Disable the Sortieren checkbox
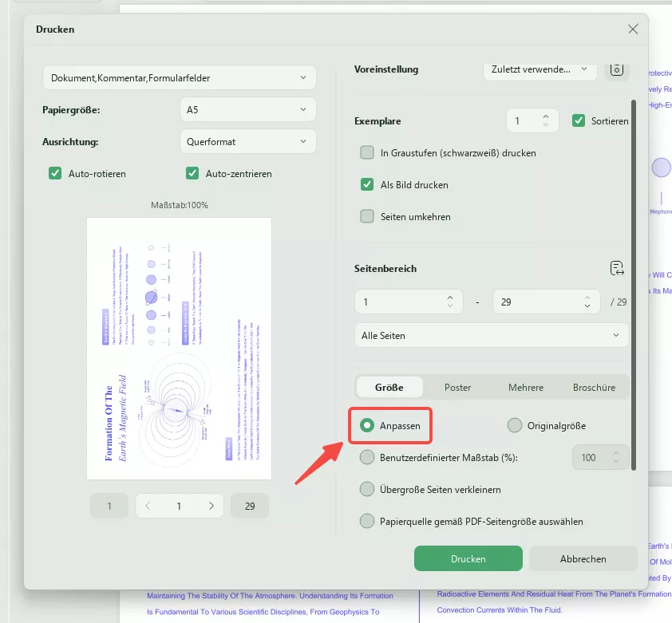The height and width of the screenshot is (623, 672). (579, 120)
